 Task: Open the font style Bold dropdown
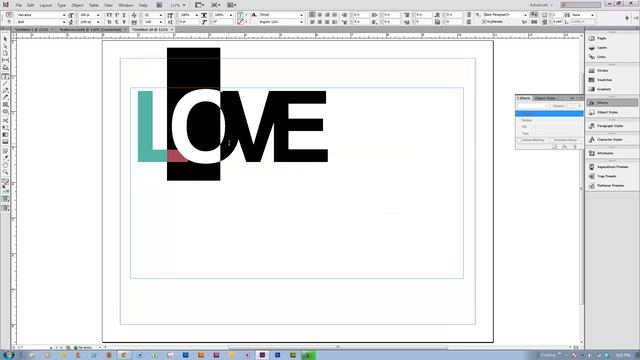tap(64, 22)
